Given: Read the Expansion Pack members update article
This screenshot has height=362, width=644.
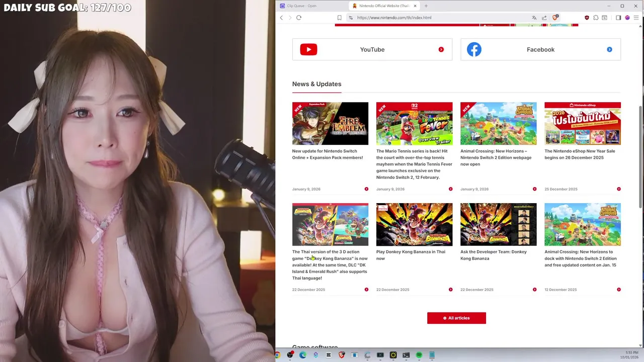Looking at the screenshot, I should click(328, 154).
